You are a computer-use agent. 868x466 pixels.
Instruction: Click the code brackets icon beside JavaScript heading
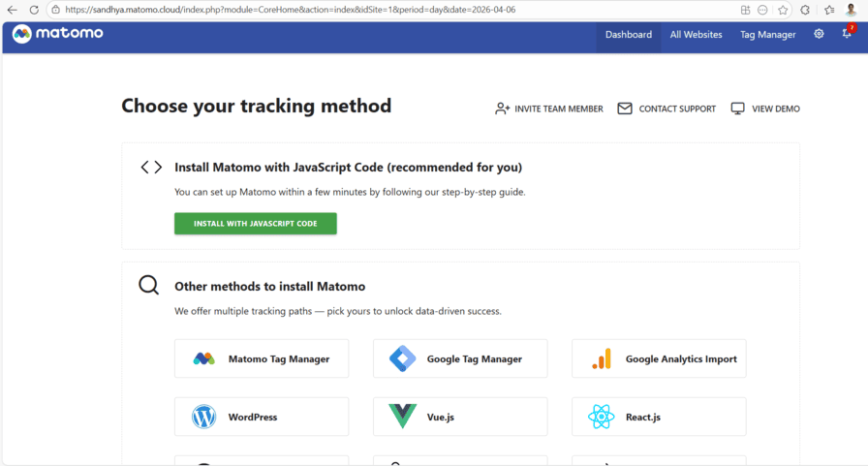pyautogui.click(x=151, y=168)
